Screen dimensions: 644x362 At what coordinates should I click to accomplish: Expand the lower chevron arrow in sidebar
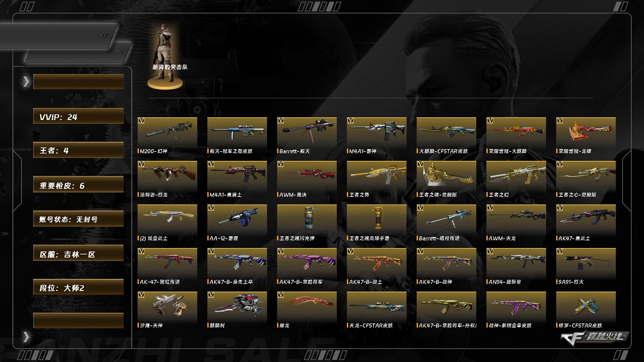coord(26,337)
